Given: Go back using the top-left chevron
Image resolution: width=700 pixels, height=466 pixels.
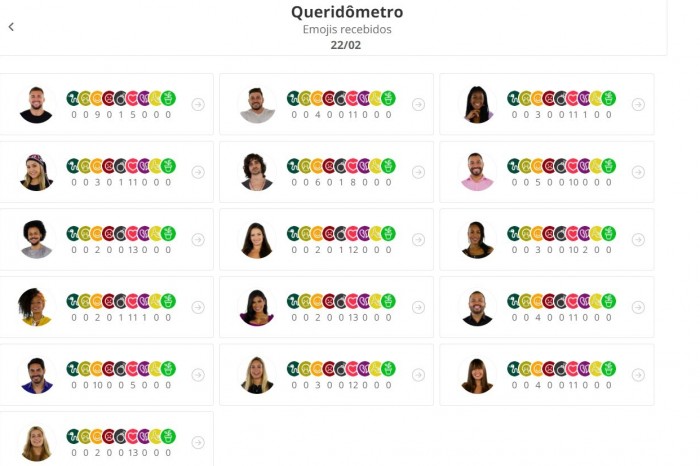Looking at the screenshot, I should [11, 27].
